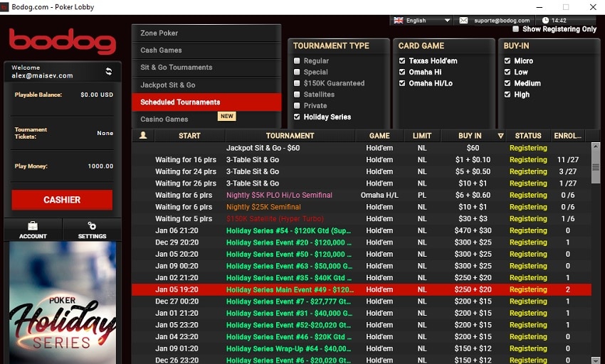Select Sit & Go Tournaments
605x364 pixels.
tap(206, 67)
